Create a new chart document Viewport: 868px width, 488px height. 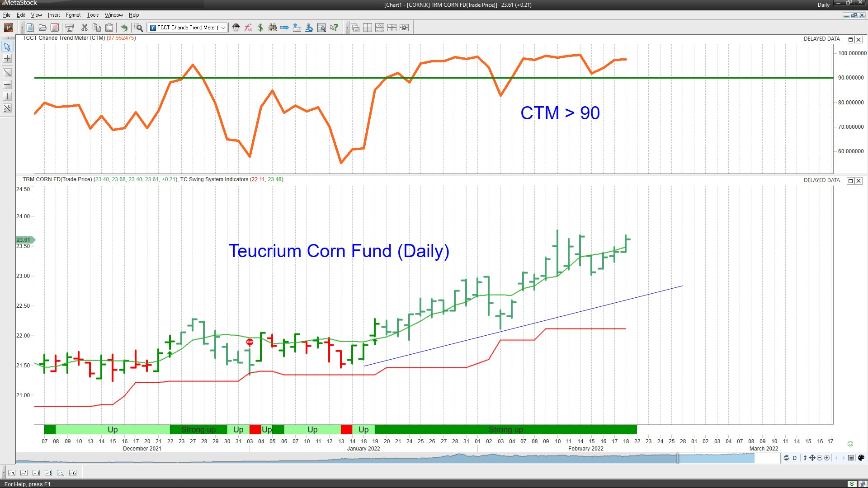30,28
